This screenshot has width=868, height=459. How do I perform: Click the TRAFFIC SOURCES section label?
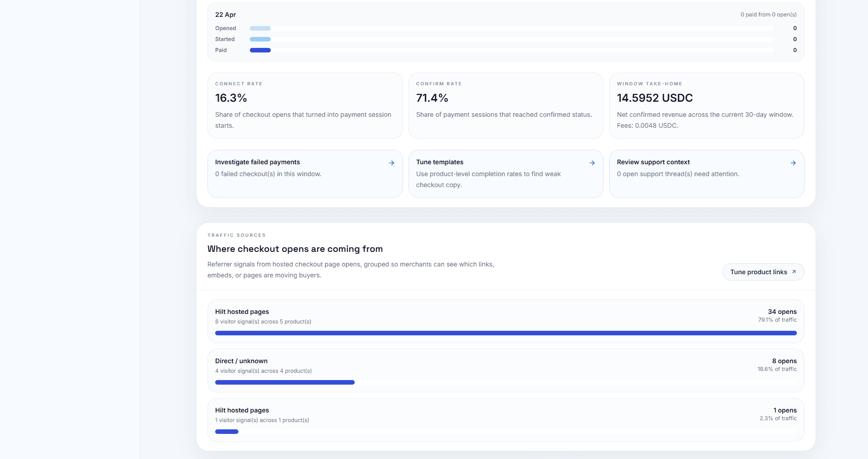tap(237, 235)
